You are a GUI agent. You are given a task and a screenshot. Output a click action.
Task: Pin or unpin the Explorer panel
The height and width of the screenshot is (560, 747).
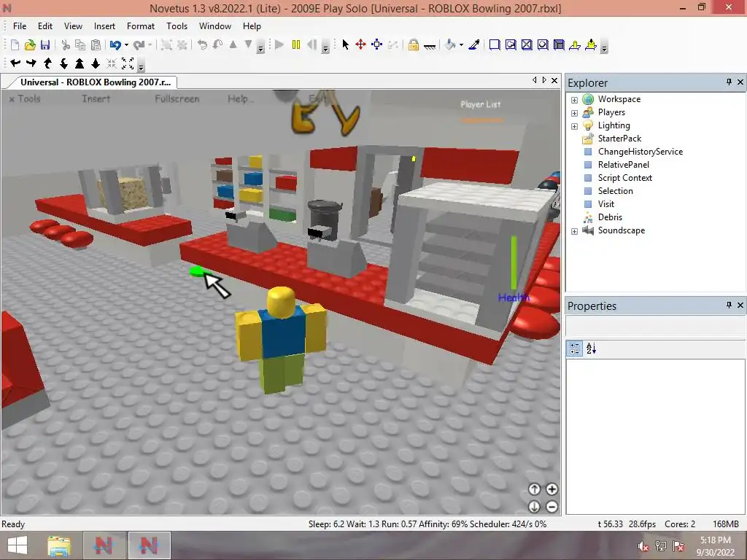(729, 82)
